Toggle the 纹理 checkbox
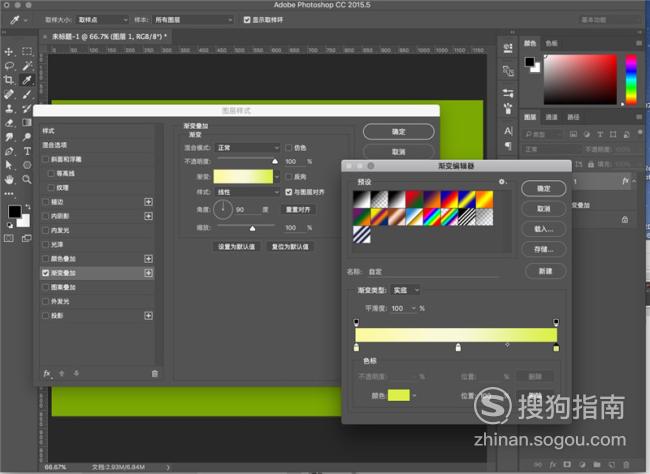 52,188
